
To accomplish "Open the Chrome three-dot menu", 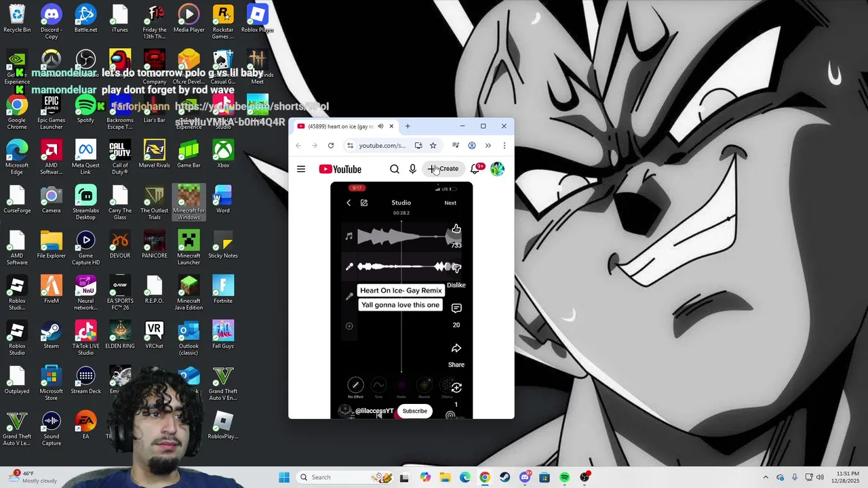I will point(504,145).
